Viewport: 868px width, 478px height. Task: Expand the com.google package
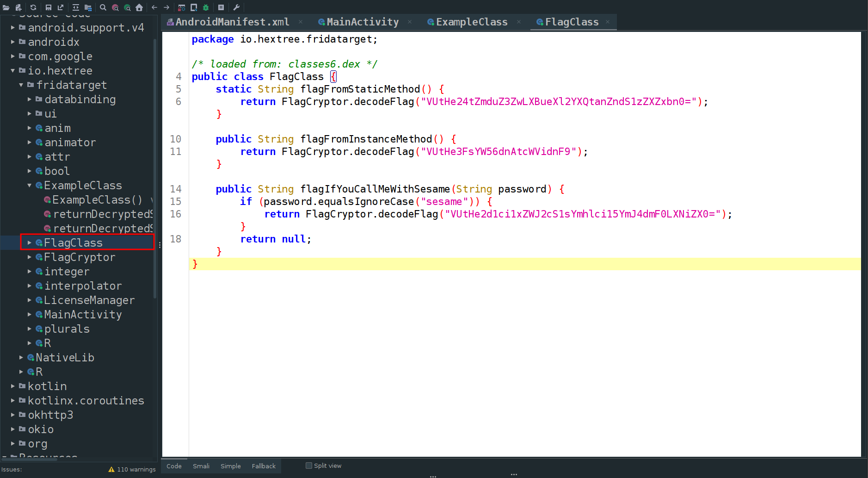click(13, 56)
